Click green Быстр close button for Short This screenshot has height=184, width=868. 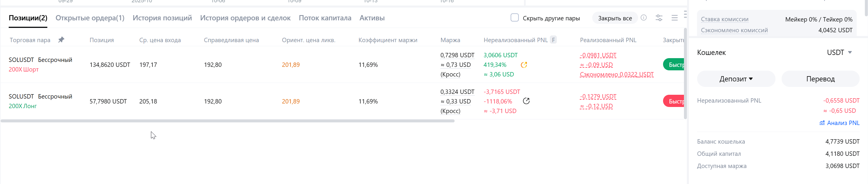[x=673, y=65]
